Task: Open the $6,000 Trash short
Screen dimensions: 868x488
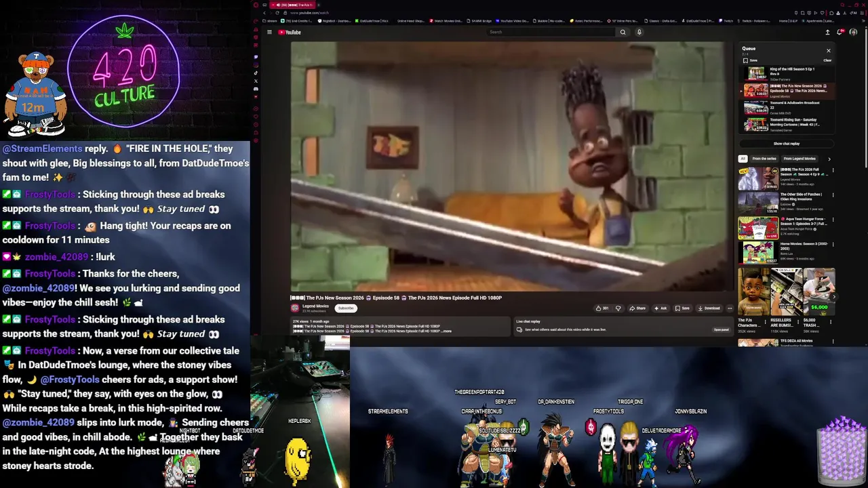Action: pyautogui.click(x=818, y=293)
